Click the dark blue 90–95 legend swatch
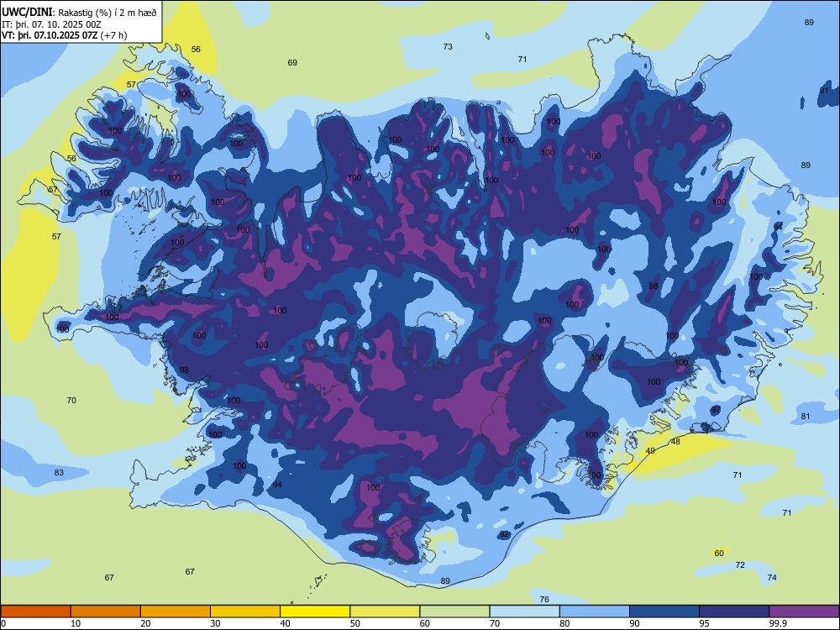Viewport: 840px width, 630px height. pos(664,612)
